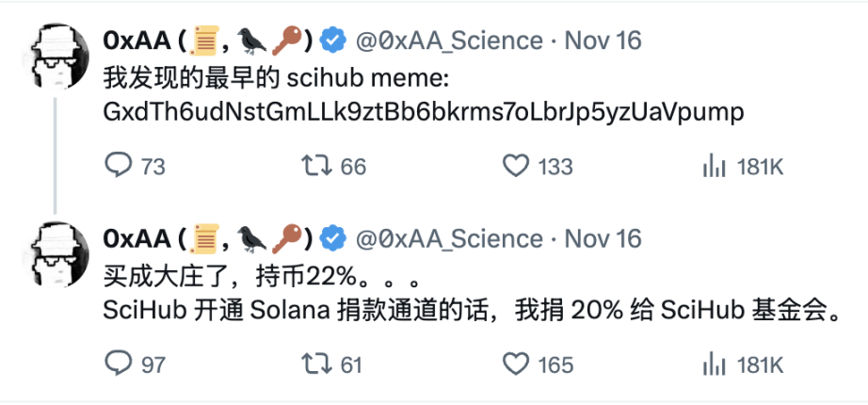
Task: Retweet the second tweet showing 61
Action: [x=315, y=364]
